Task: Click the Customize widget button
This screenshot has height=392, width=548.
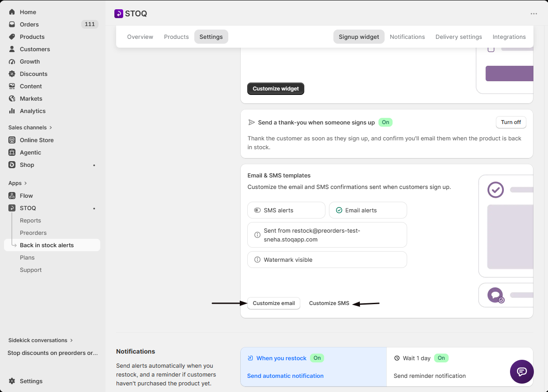Action: click(x=276, y=89)
